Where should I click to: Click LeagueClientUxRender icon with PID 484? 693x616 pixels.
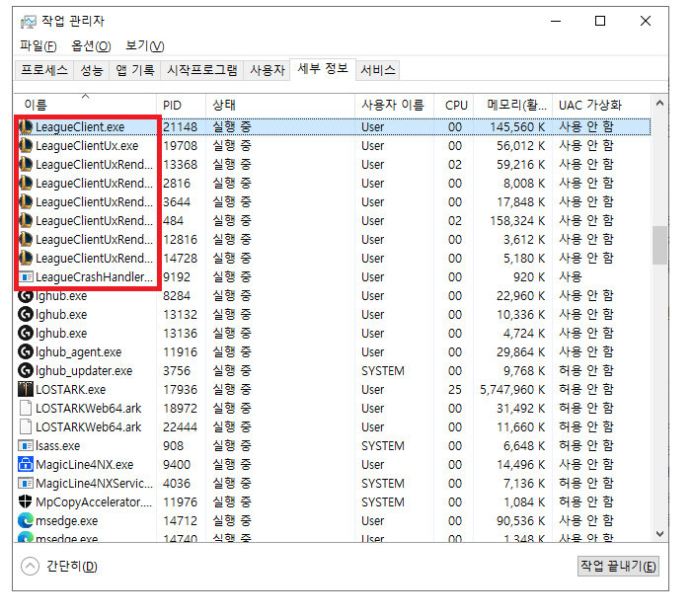pos(26,220)
